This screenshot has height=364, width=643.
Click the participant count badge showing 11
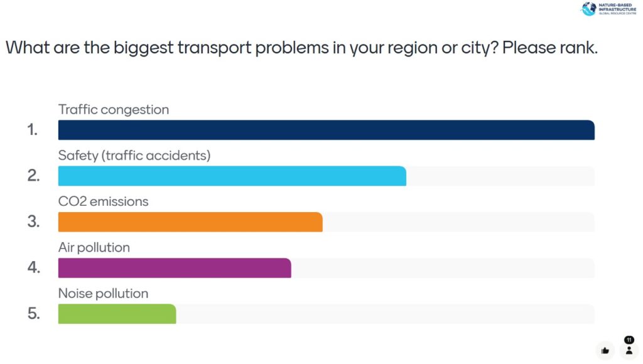629,340
